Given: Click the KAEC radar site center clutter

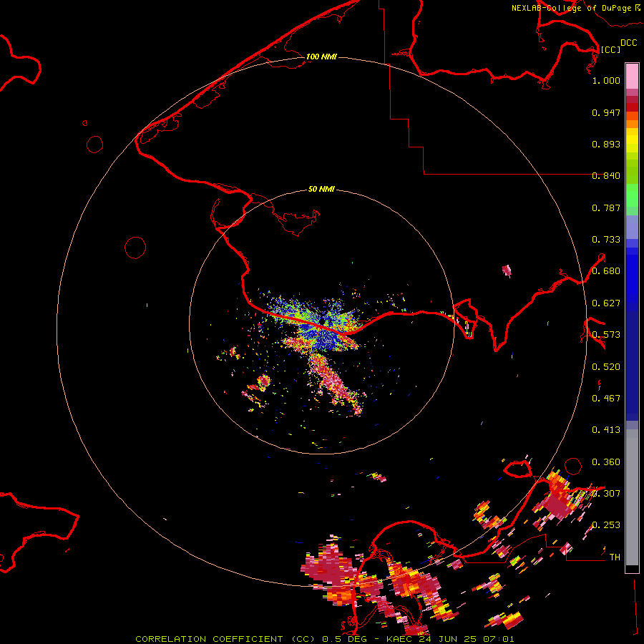Looking at the screenshot, I should pos(322,323).
